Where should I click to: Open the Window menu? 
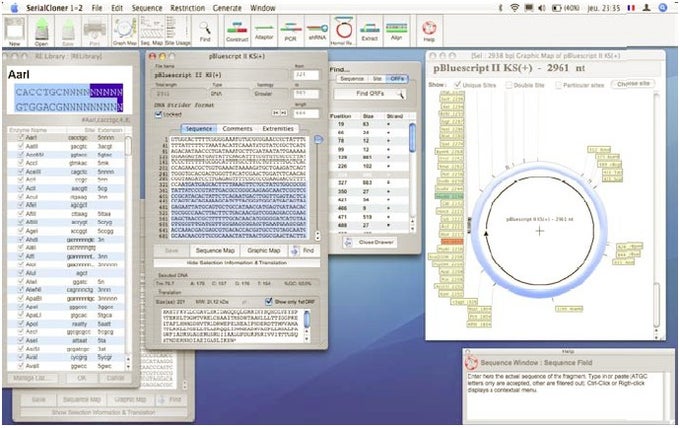point(262,8)
